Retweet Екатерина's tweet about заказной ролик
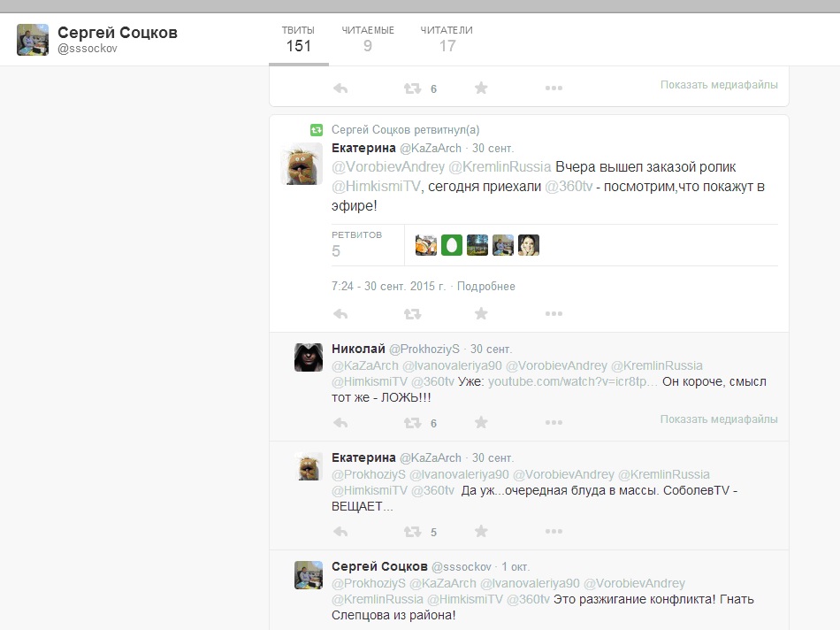Image resolution: width=840 pixels, height=630 pixels. tap(413, 313)
